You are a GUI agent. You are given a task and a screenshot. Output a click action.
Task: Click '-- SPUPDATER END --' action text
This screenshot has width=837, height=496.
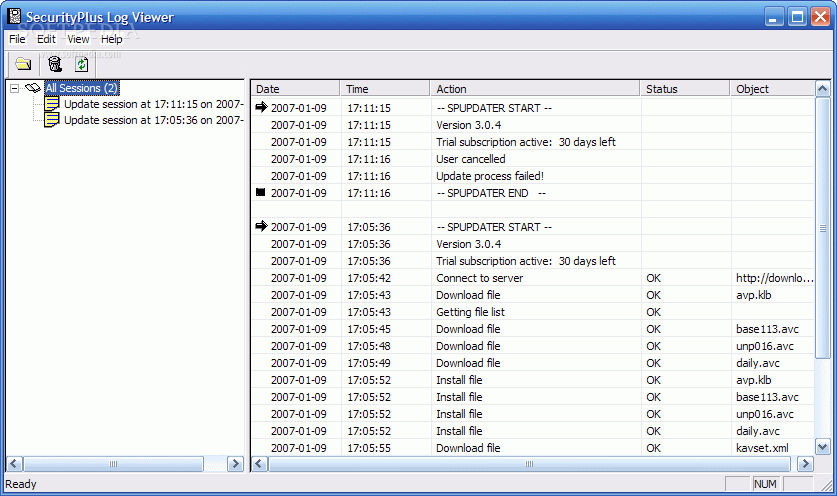tap(491, 193)
